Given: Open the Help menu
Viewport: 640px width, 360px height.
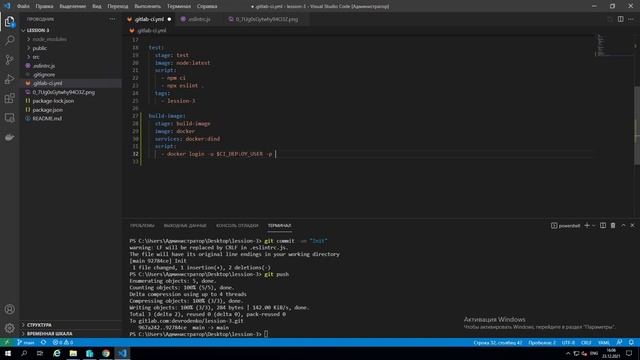Looking at the screenshot, I should click(x=207, y=7).
